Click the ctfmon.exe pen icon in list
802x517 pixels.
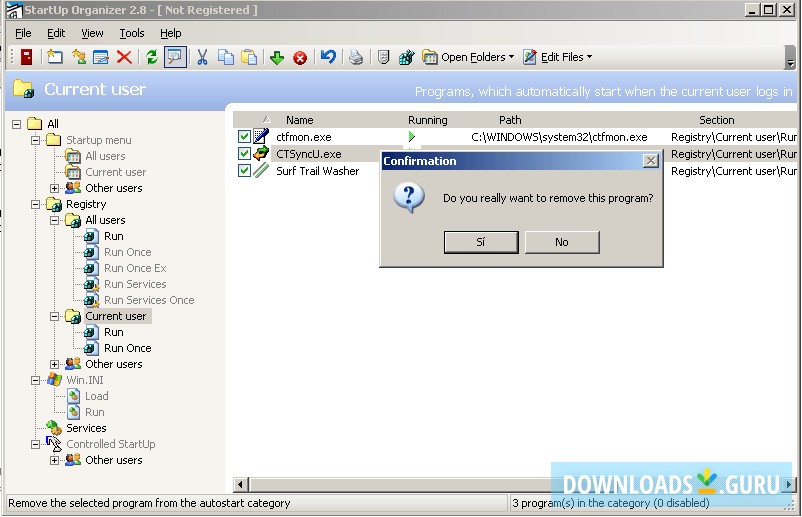coord(261,137)
